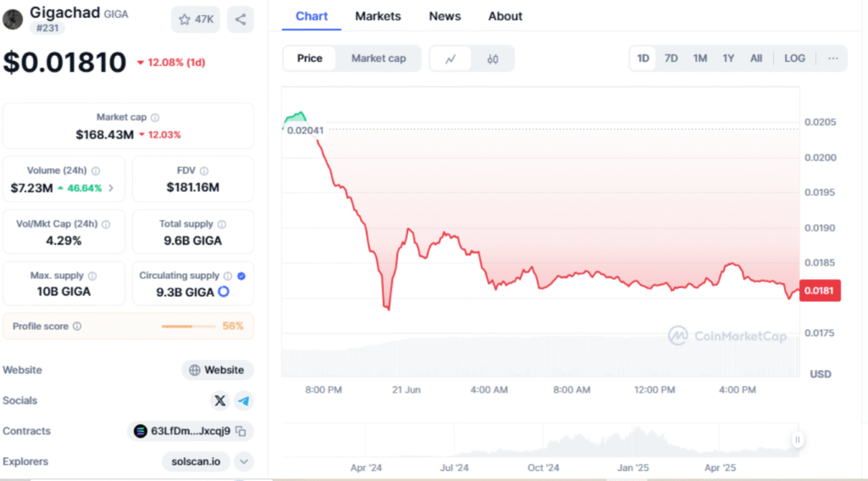This screenshot has height=481, width=868.
Task: Open the X (Twitter) social link
Action: click(220, 400)
